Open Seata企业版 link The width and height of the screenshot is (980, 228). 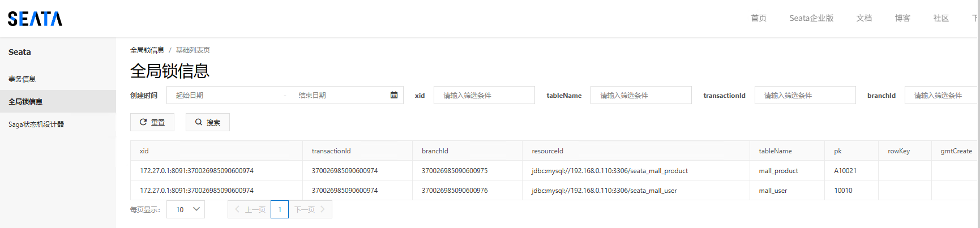click(x=811, y=18)
